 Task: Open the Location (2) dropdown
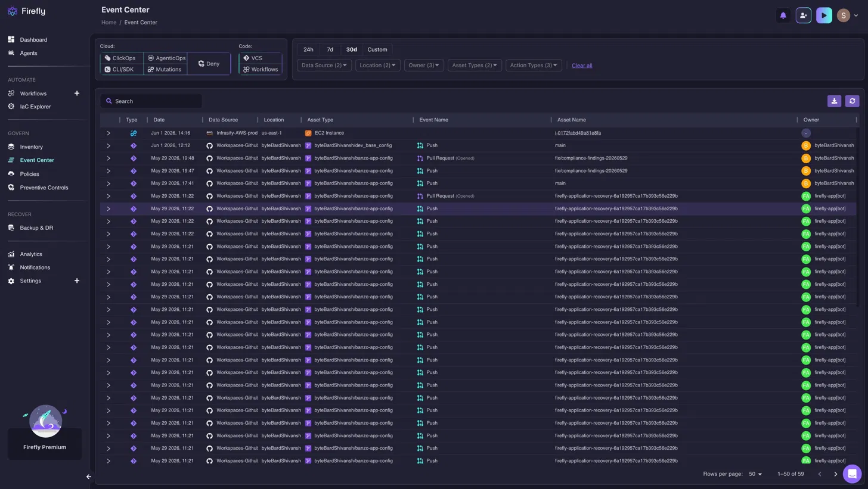tap(378, 66)
